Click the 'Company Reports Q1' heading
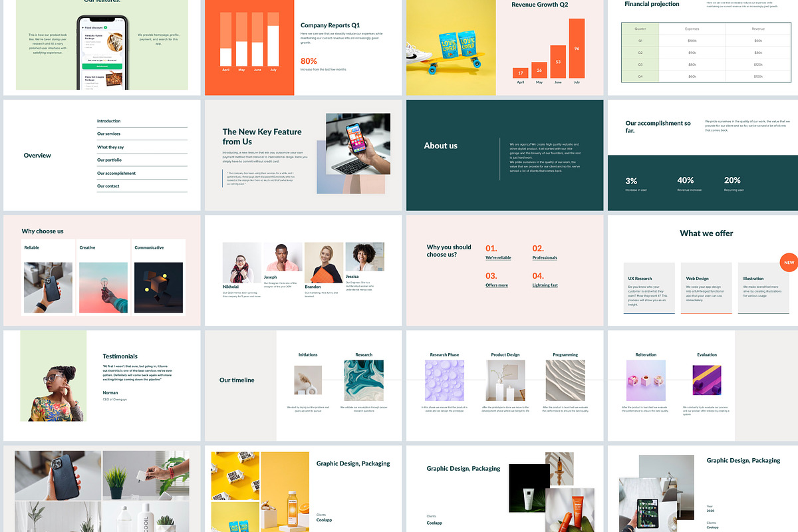Viewport: 798px width, 532px height. click(x=330, y=25)
